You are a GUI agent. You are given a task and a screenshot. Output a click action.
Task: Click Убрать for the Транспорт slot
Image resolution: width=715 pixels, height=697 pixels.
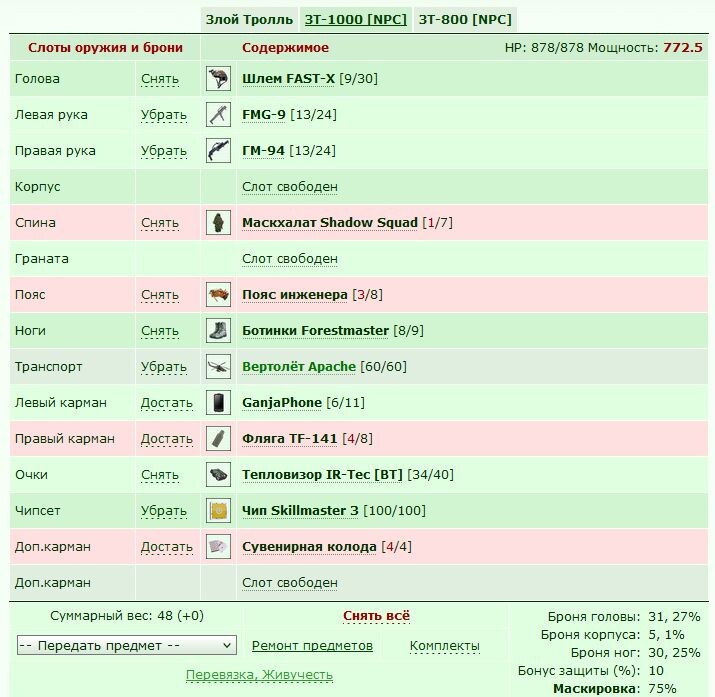point(164,367)
